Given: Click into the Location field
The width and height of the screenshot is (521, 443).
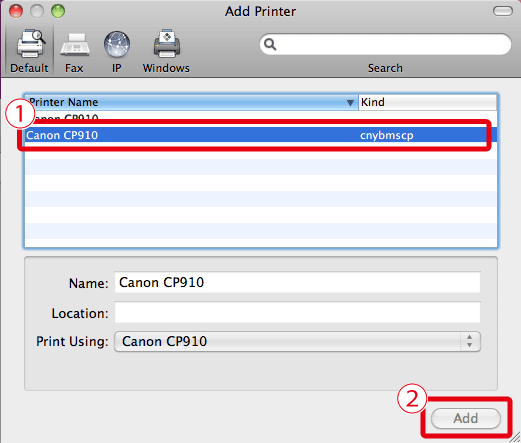Looking at the screenshot, I should pyautogui.click(x=297, y=312).
